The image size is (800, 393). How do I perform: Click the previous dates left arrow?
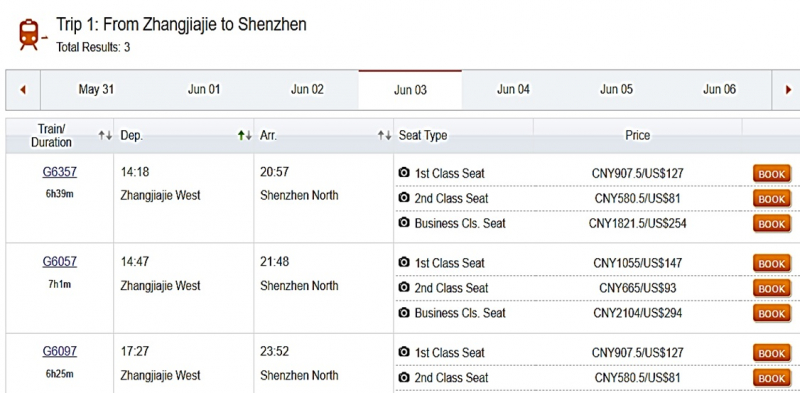pos(22,90)
